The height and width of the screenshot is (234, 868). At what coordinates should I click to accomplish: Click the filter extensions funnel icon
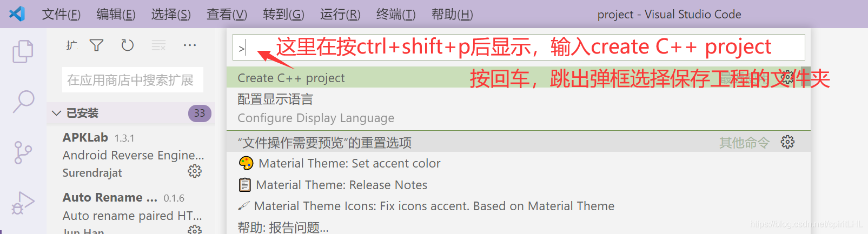(x=96, y=45)
